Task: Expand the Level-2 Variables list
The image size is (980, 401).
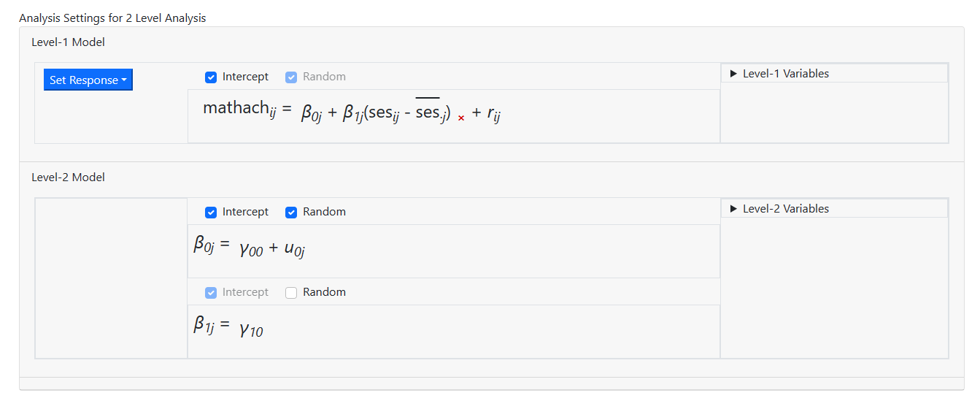Action: (x=734, y=209)
